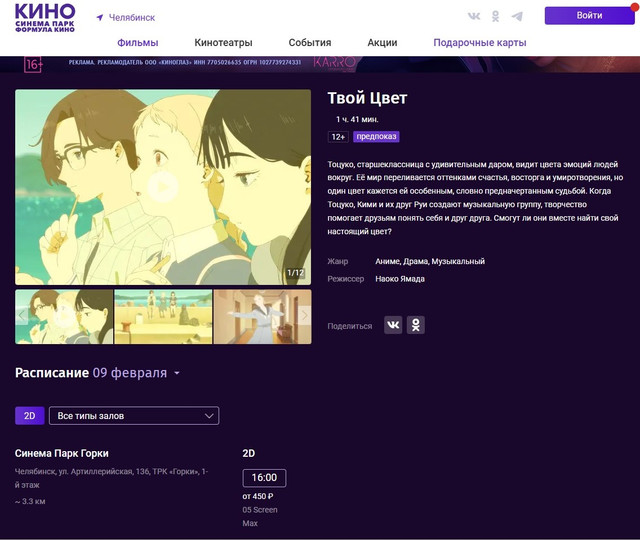Show previous gallery thumbnails with left arrow

tap(22, 315)
